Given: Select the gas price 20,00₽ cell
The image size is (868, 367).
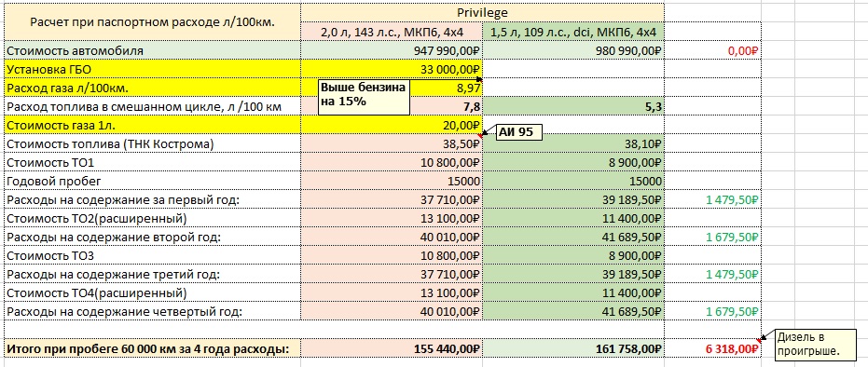Looking at the screenshot, I should point(392,126).
